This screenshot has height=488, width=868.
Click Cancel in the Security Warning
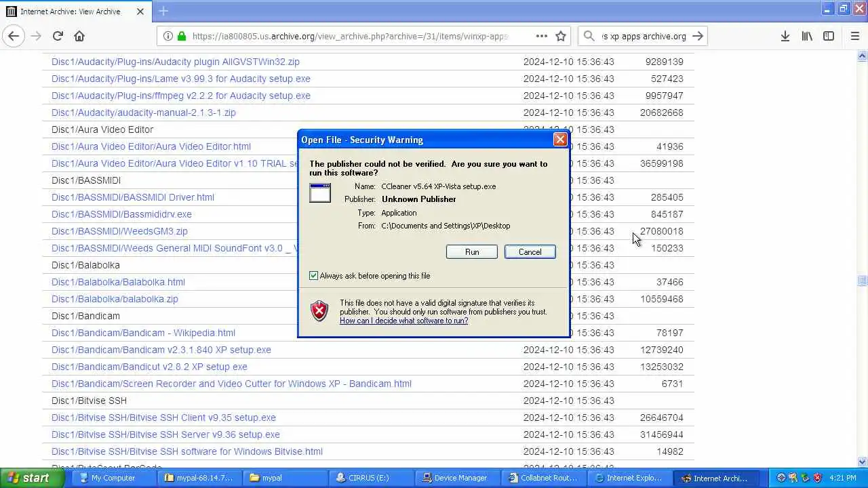[x=530, y=252]
